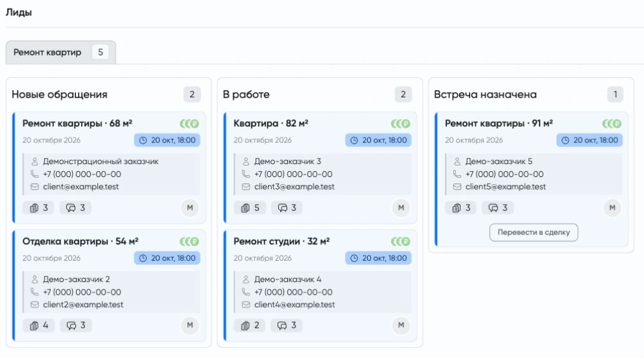Image resolution: width=644 pixels, height=358 pixels.
Task: Open files counter 4 on Отделка квартиры card
Action: 39,325
